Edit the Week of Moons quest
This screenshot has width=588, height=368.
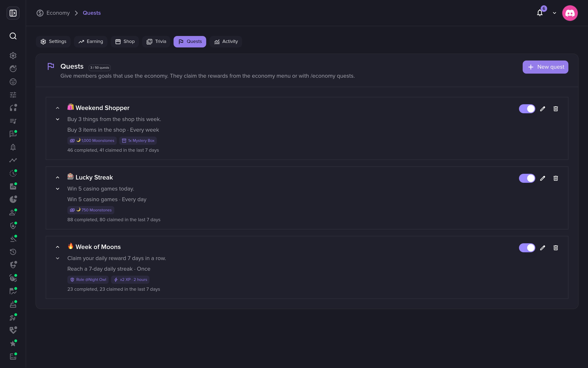542,248
